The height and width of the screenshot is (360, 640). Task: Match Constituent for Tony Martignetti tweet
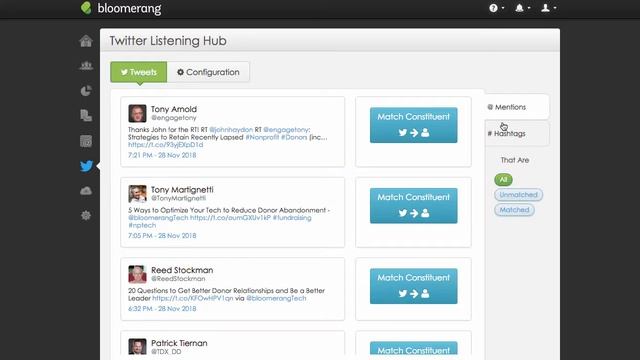click(x=413, y=205)
